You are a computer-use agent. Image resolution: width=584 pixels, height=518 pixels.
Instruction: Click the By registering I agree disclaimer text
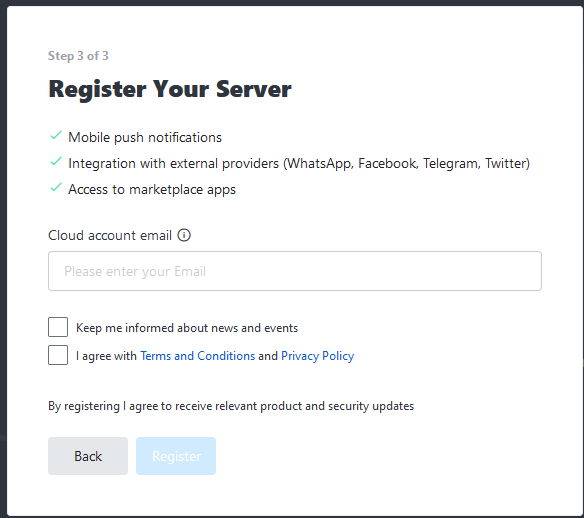(x=231, y=406)
